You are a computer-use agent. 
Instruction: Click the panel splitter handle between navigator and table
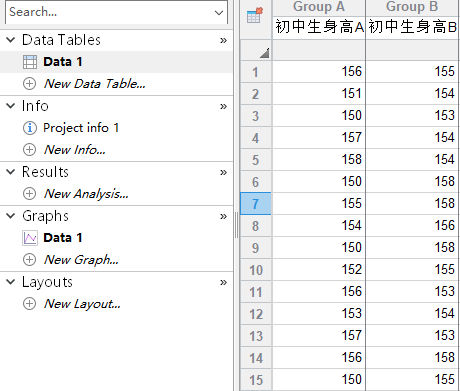pyautogui.click(x=236, y=225)
